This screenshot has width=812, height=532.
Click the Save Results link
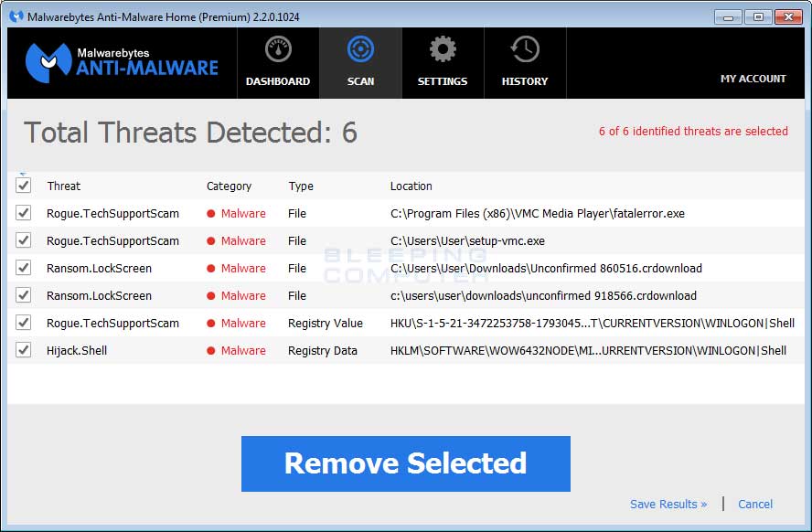[668, 504]
